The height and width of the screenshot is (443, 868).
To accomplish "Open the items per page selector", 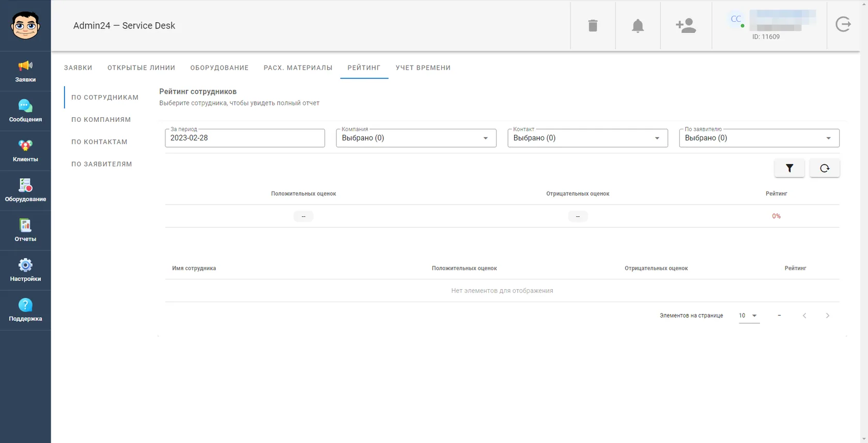I will tap(749, 315).
